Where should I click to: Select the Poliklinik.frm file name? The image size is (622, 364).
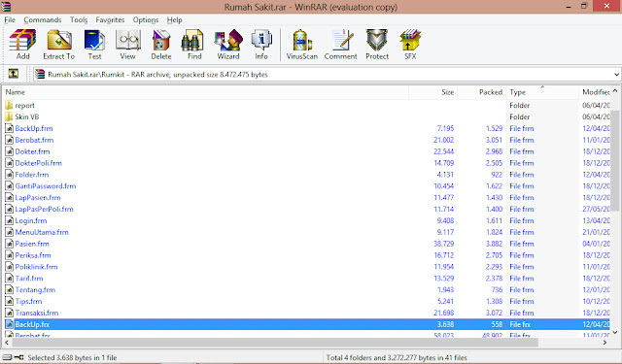(x=37, y=267)
